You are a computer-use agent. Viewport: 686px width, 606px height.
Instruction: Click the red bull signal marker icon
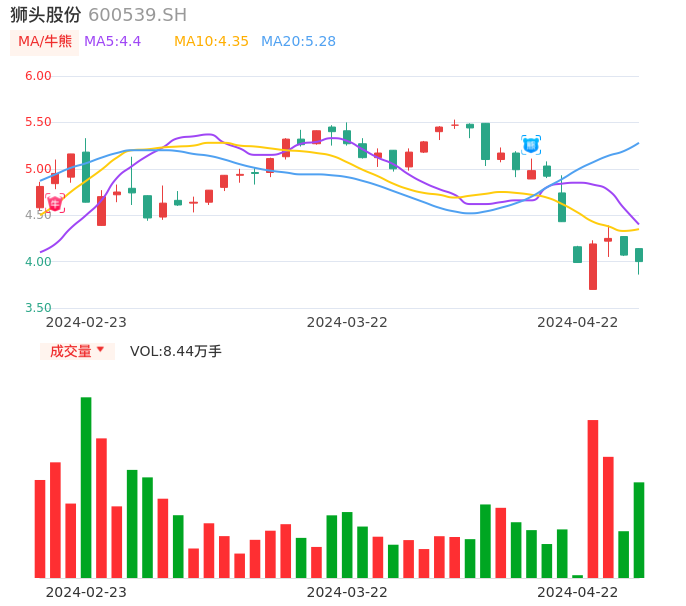pyautogui.click(x=54, y=203)
